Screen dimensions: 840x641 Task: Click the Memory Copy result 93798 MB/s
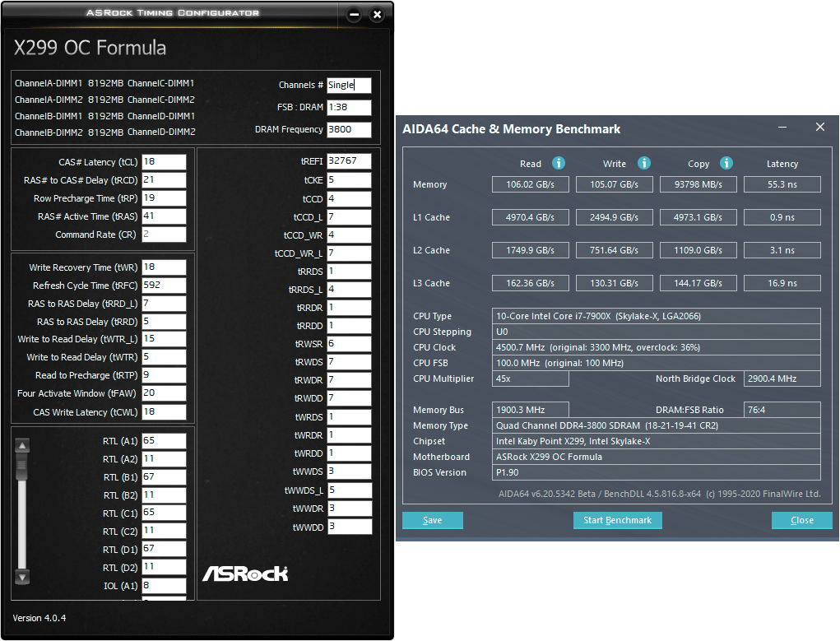coord(698,184)
